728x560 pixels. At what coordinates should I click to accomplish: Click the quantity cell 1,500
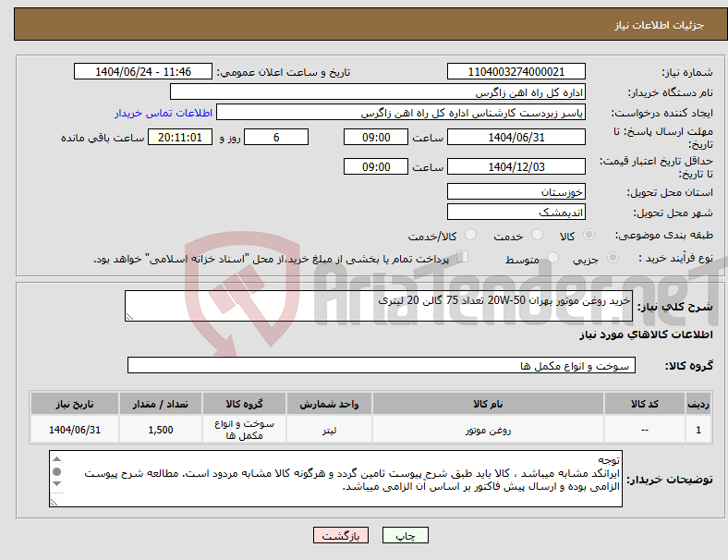161,430
